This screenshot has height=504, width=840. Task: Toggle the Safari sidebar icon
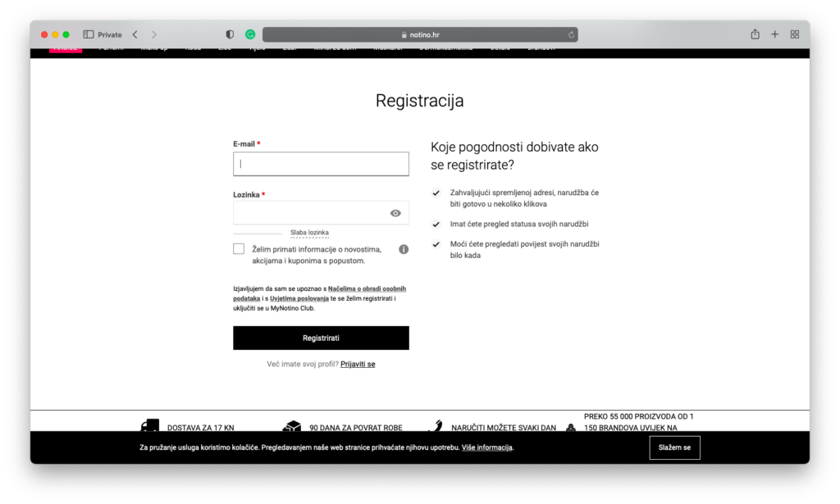click(x=89, y=34)
